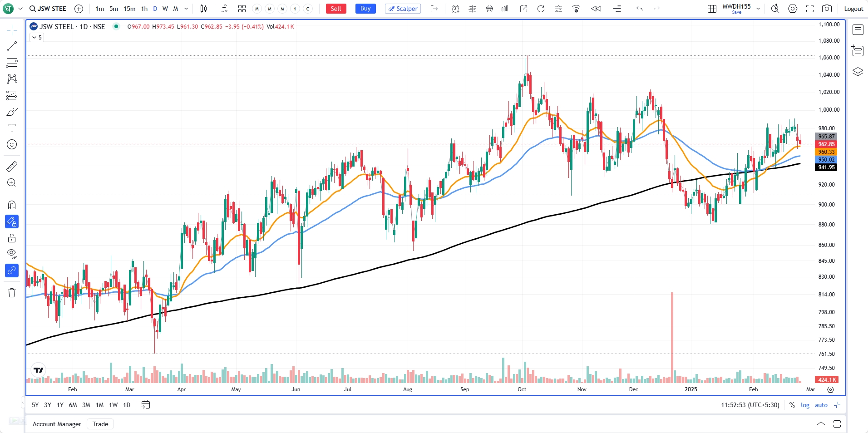Image resolution: width=868 pixels, height=433 pixels.
Task: Switch to 15m timeframe
Action: pyautogui.click(x=129, y=9)
